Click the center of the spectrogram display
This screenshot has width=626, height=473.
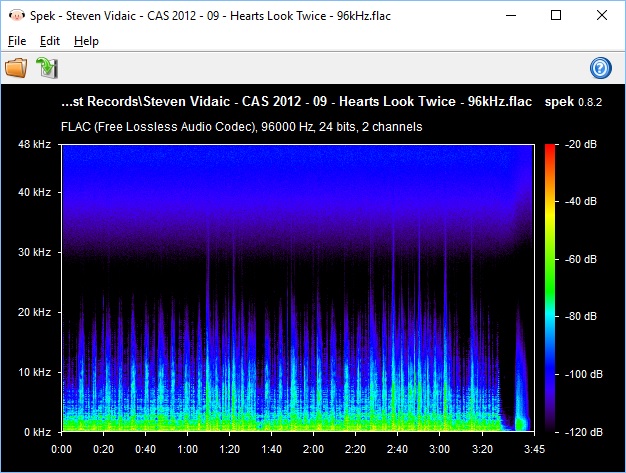(298, 288)
